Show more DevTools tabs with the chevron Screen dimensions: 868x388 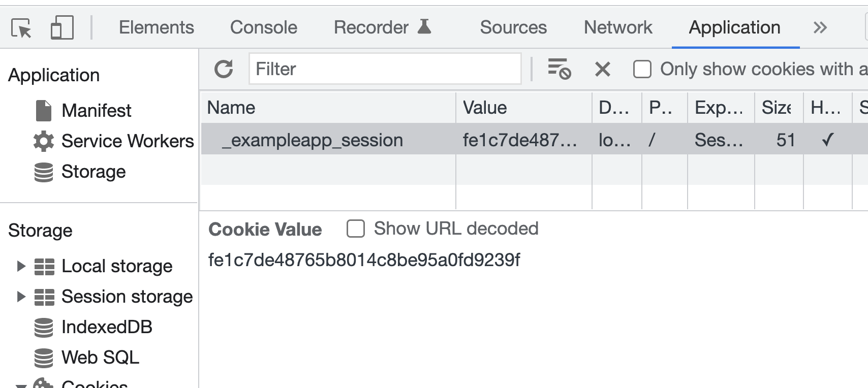click(x=820, y=27)
